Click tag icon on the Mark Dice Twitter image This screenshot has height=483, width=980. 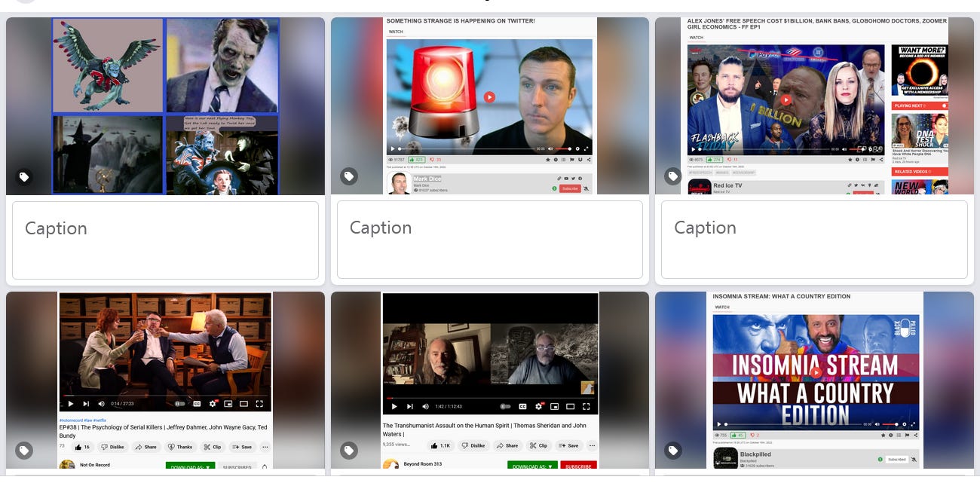[x=349, y=177]
